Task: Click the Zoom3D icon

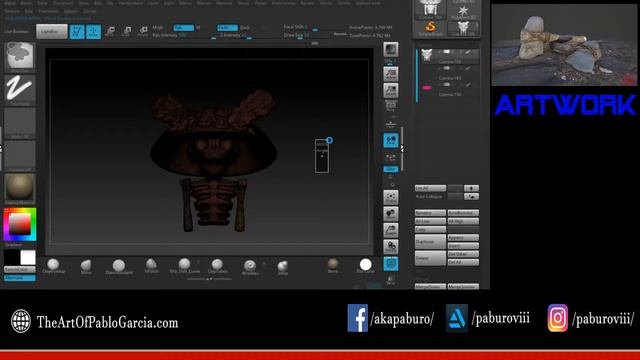Action: point(391,230)
